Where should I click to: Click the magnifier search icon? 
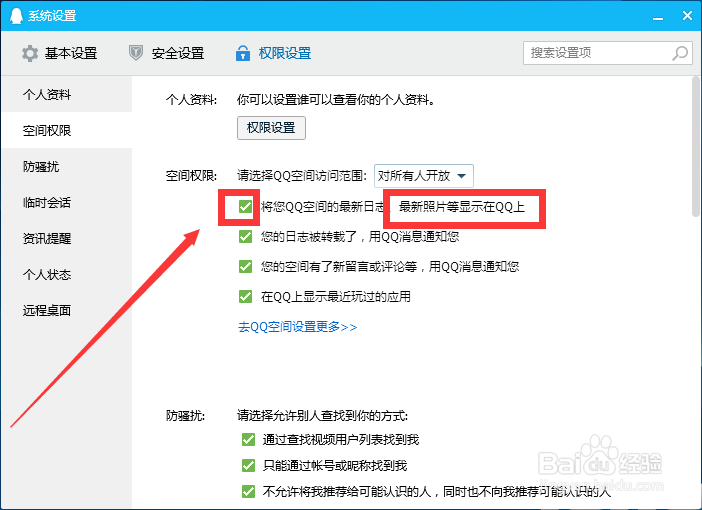pyautogui.click(x=680, y=53)
